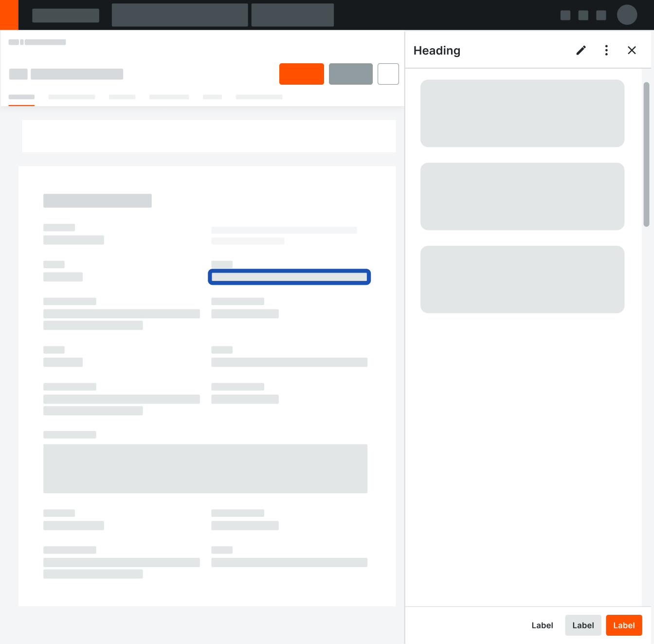Viewport: 654px width, 644px height.
Task: Click the Heading title text
Action: pyautogui.click(x=437, y=51)
